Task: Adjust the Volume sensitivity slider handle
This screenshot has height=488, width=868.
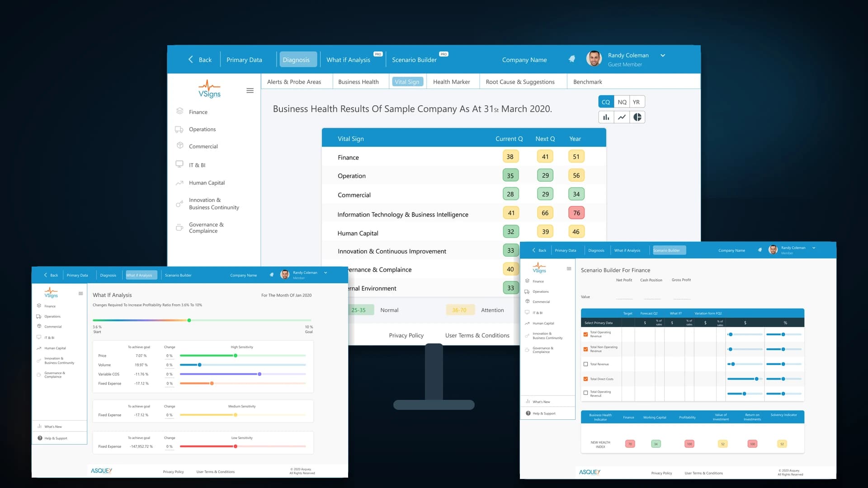Action: point(199,365)
